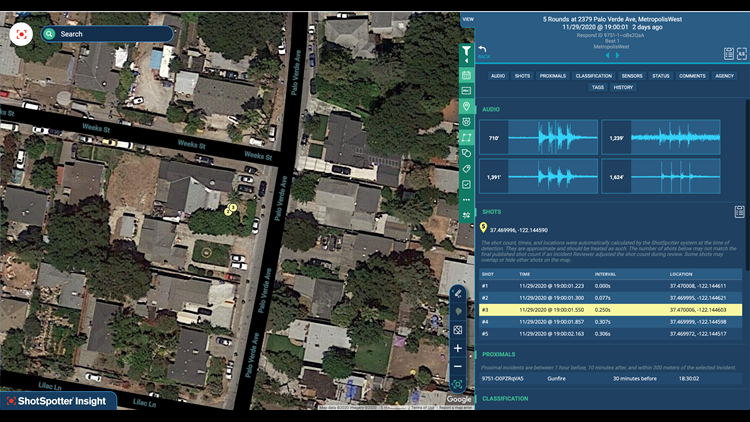The image size is (750, 422).
Task: Click the recenter map target icon
Action: click(457, 385)
